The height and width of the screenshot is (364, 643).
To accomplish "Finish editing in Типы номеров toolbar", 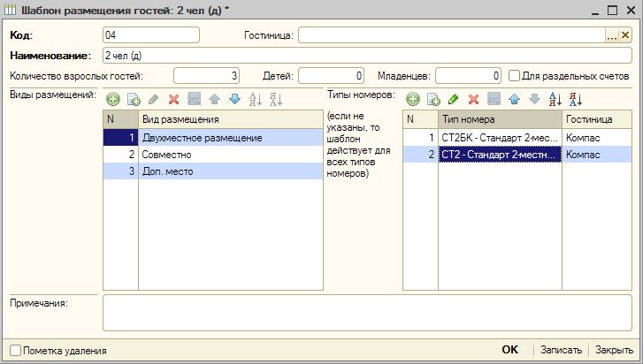I will click(494, 99).
